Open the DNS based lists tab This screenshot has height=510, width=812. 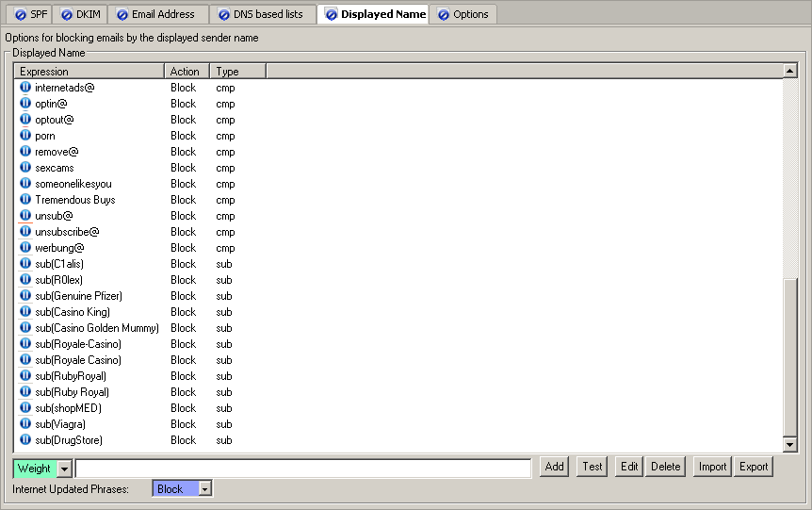pos(261,14)
